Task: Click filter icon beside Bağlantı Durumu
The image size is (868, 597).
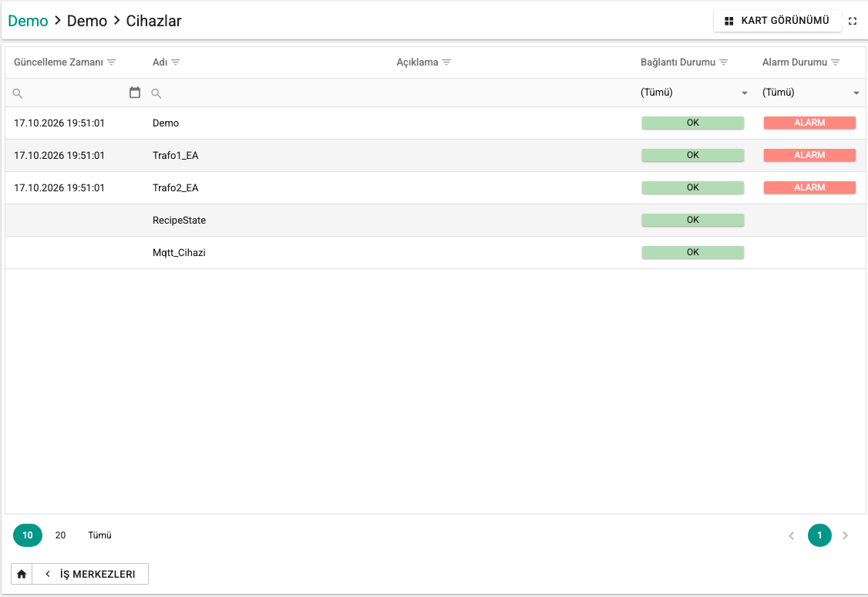Action: (724, 62)
